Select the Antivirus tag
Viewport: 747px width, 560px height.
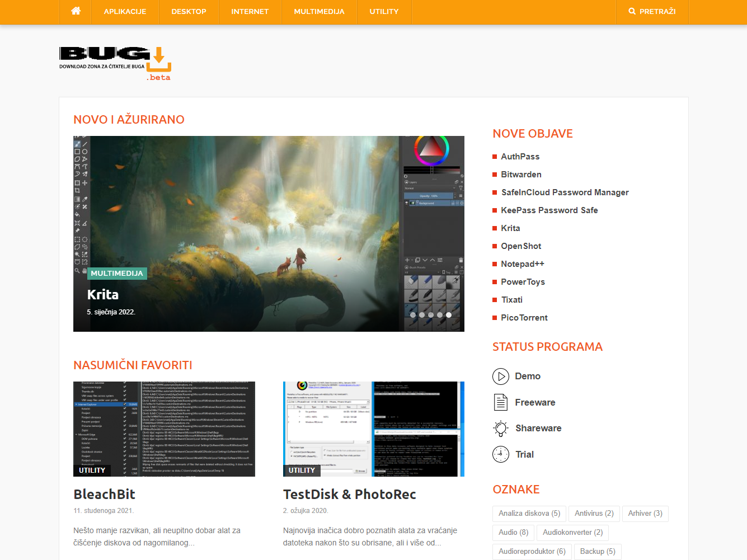(594, 514)
